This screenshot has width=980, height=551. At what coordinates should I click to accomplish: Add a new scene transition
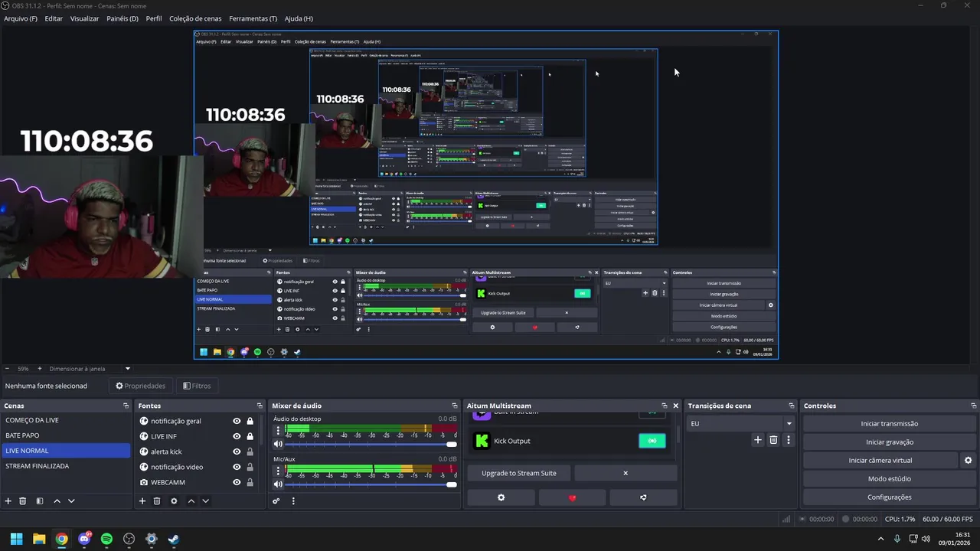[758, 440]
